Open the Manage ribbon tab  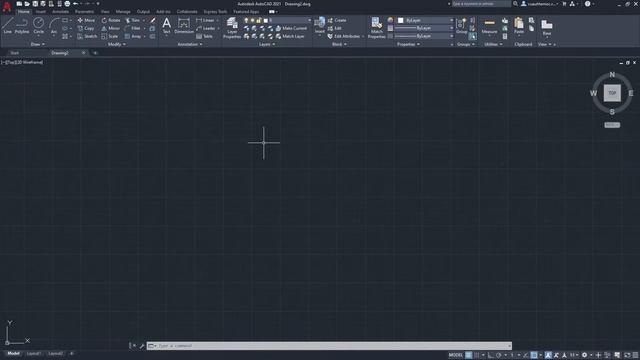pos(123,12)
